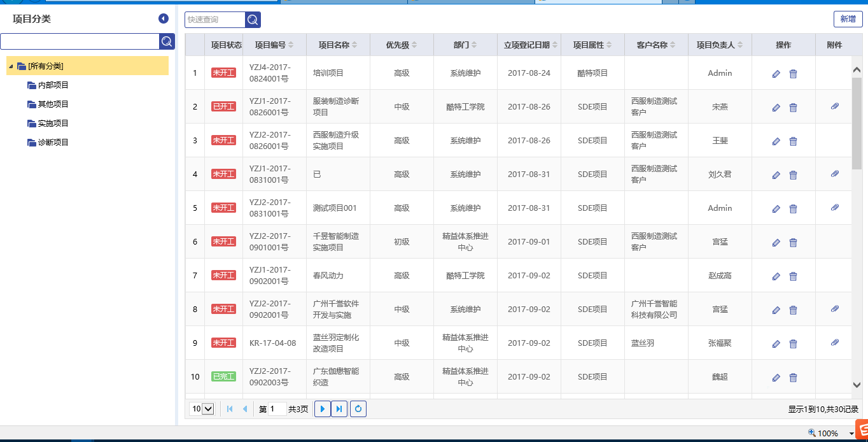
Task: Click the 新增 button
Action: tap(848, 19)
